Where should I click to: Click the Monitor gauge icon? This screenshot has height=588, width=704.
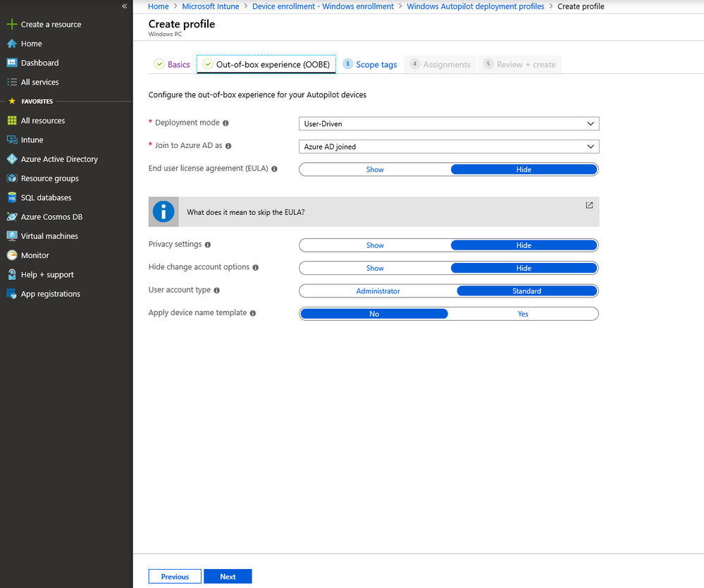coord(12,255)
